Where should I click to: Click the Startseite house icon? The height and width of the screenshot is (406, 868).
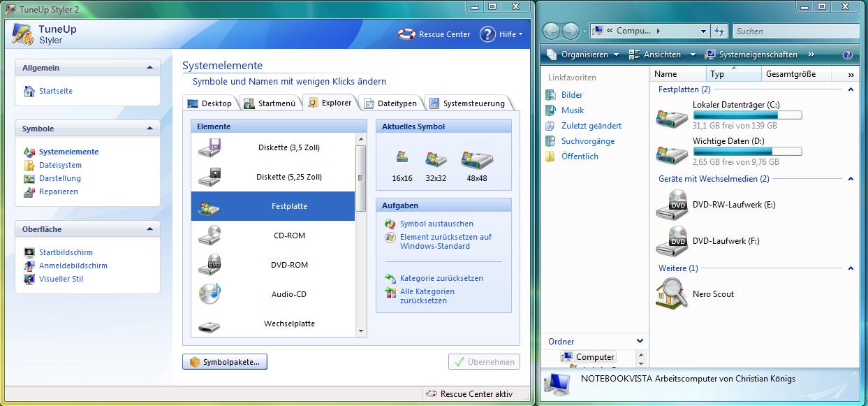pos(29,91)
